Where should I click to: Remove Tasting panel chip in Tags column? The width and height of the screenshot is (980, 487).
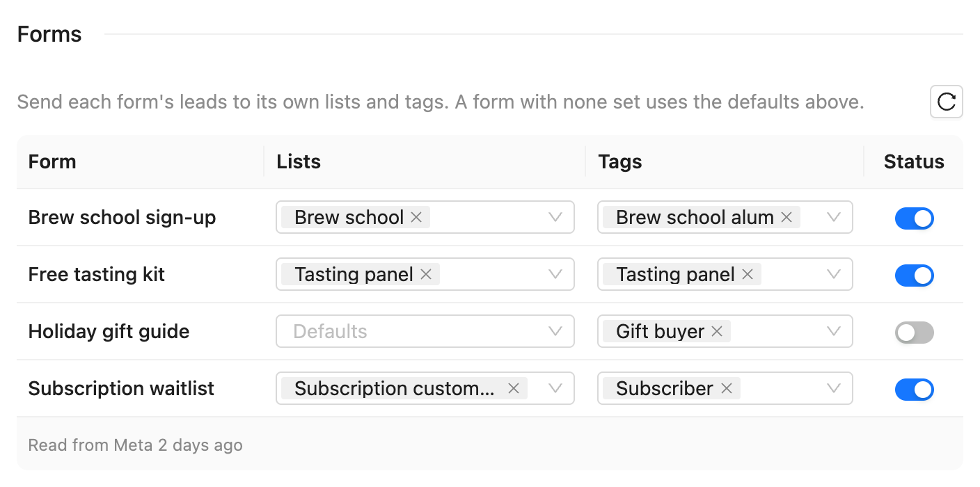748,274
